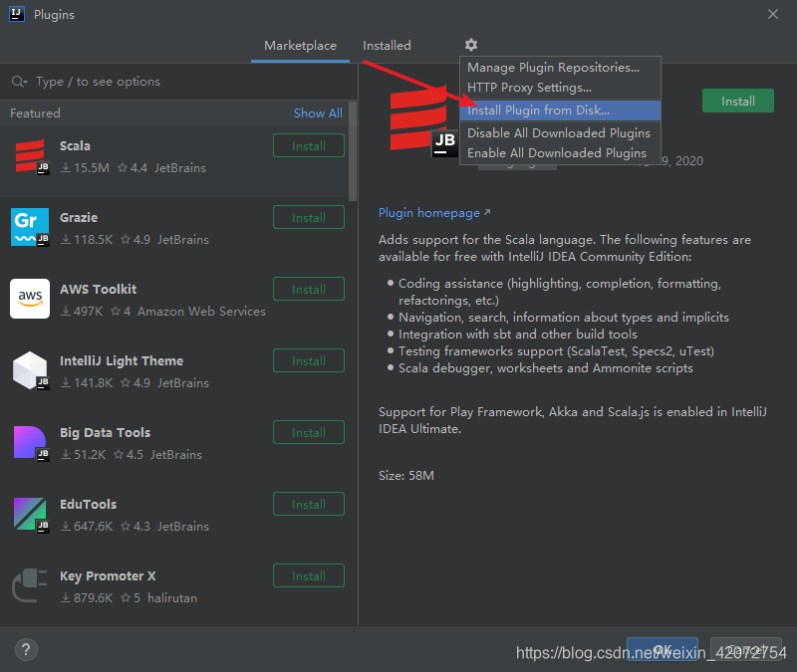This screenshot has width=797, height=672.
Task: Click the plugin list scrollbar
Action: click(353, 151)
